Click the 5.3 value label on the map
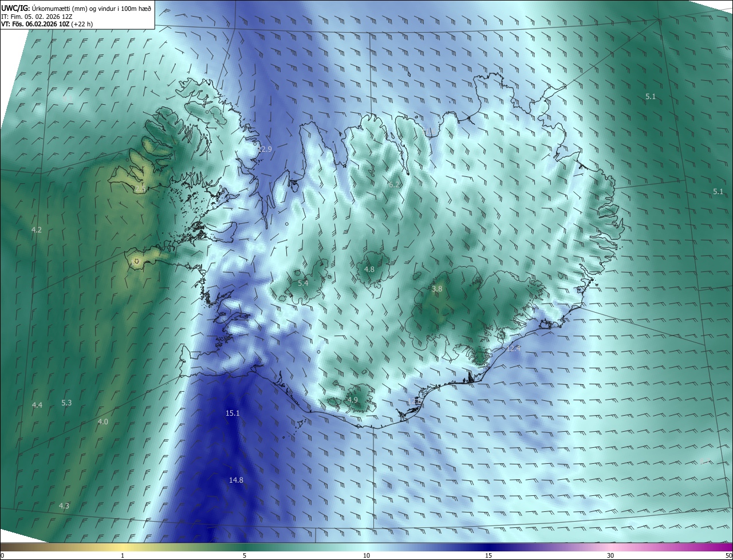The image size is (733, 560). click(66, 403)
